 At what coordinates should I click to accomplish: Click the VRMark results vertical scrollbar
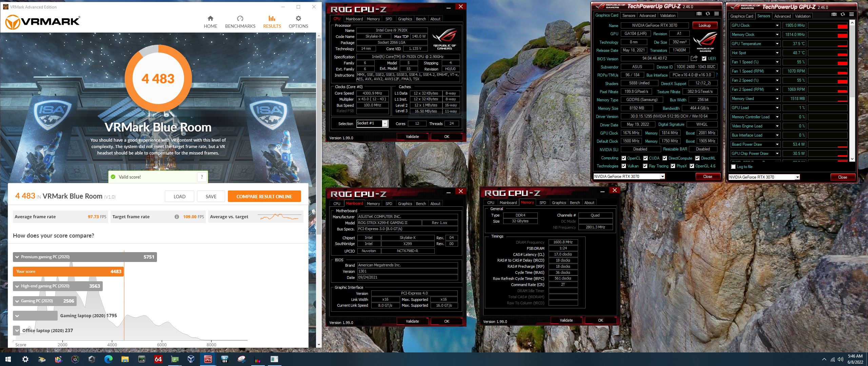tap(319, 136)
